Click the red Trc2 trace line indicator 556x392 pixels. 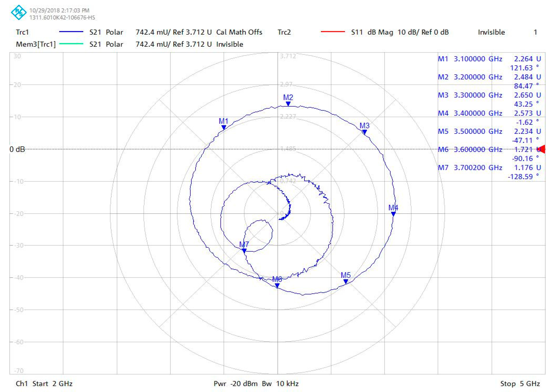pyautogui.click(x=332, y=32)
